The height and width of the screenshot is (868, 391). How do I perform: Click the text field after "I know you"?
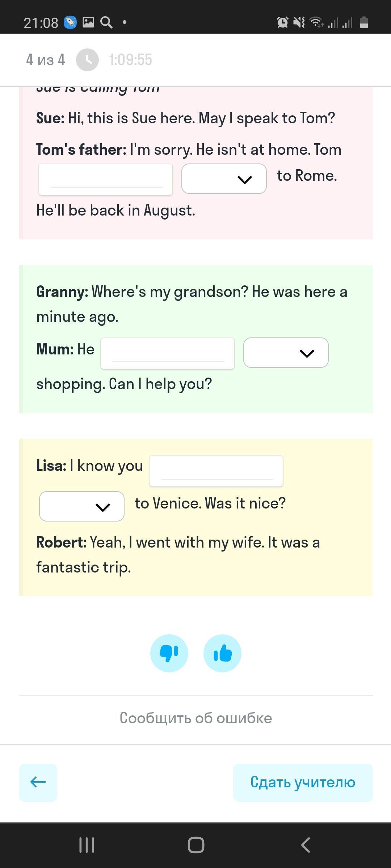coord(216,471)
